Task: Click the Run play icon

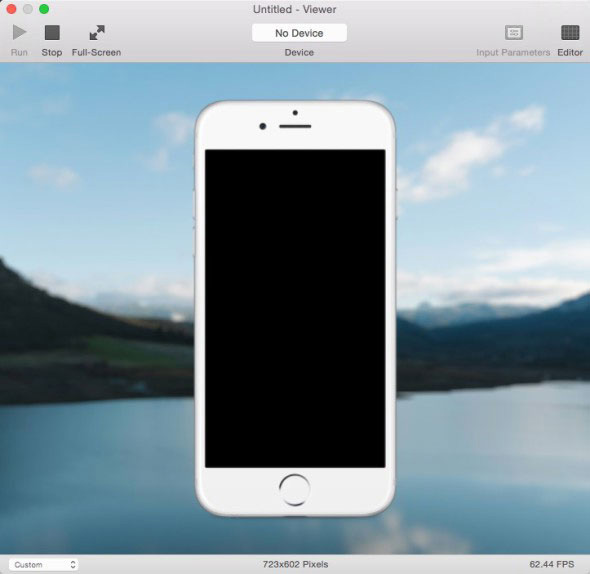Action: tap(19, 32)
